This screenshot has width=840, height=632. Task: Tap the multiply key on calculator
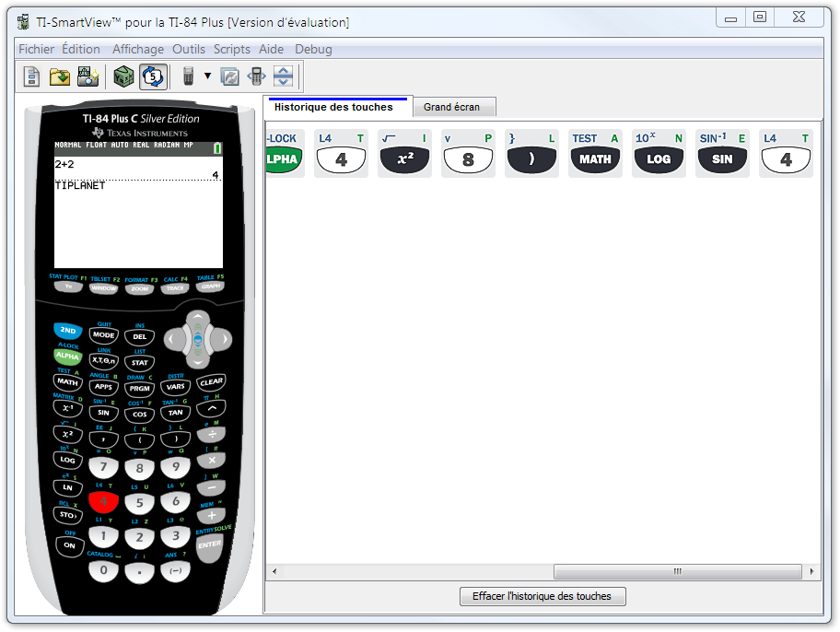[x=211, y=460]
